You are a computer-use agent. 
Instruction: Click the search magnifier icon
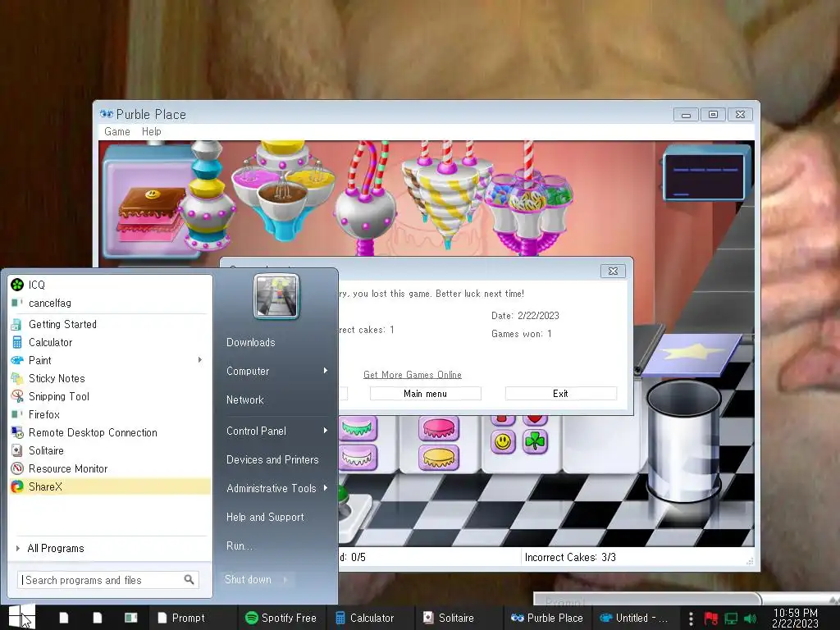(x=189, y=580)
